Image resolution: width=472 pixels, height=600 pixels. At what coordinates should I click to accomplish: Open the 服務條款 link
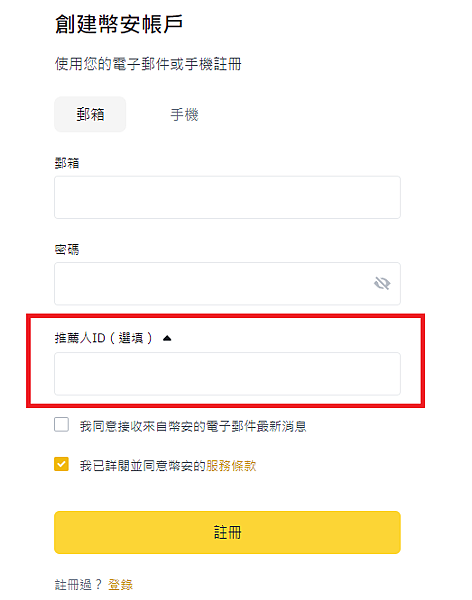coord(231,466)
